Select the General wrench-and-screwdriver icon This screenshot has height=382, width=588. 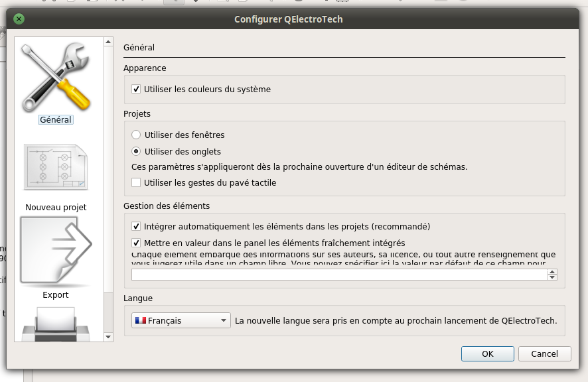click(56, 77)
